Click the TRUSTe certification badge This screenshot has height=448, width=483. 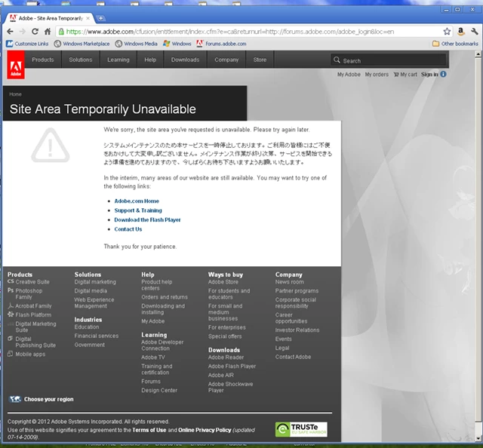click(301, 429)
